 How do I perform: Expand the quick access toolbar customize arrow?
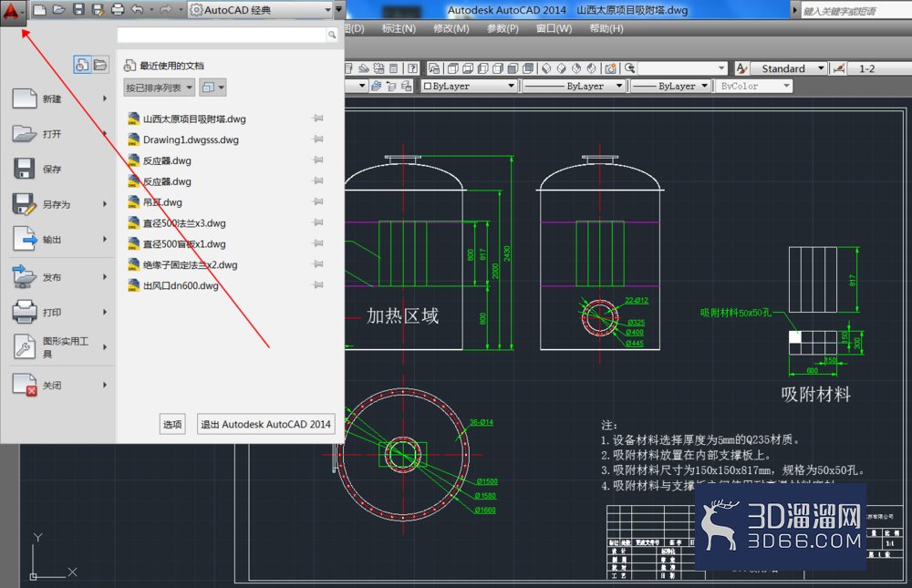pos(339,10)
